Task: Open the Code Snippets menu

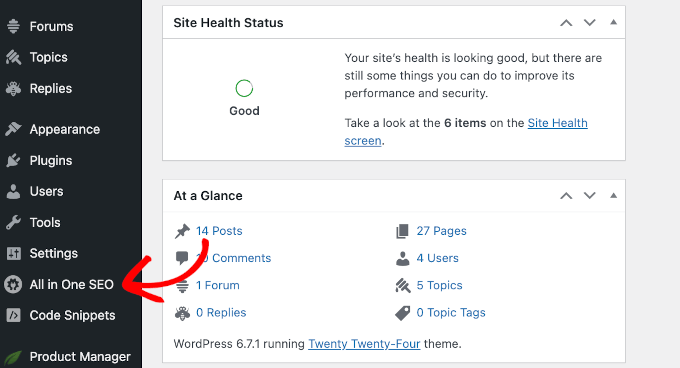Action: point(71,315)
